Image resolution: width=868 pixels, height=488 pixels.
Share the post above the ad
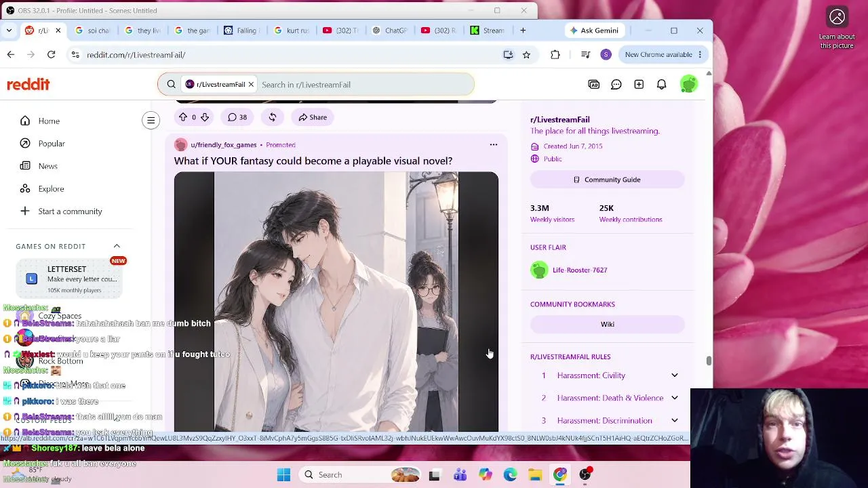[313, 117]
